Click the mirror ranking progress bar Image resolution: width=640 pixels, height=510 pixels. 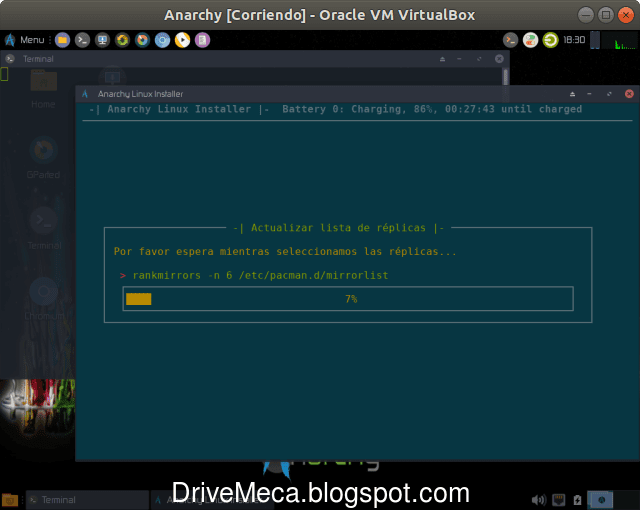pos(348,299)
